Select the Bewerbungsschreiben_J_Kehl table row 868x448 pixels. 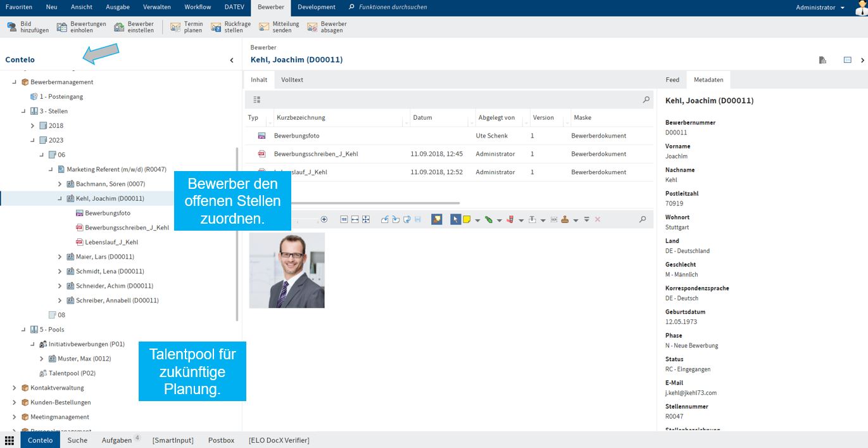click(449, 154)
